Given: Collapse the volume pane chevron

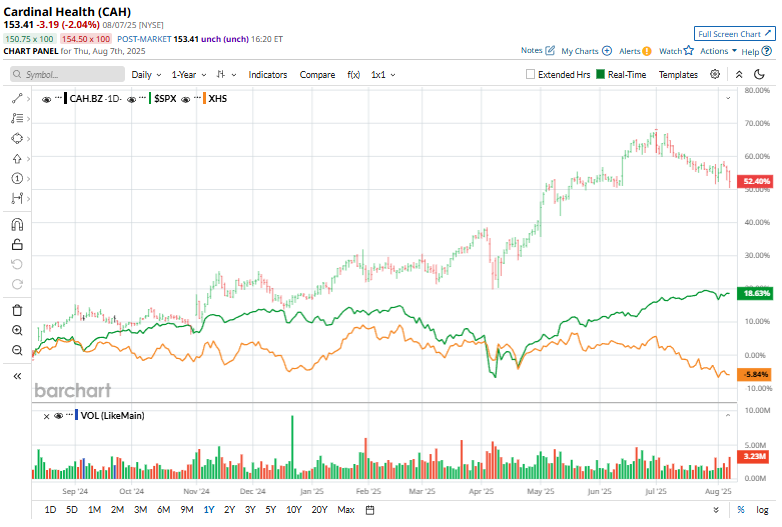Looking at the screenshot, I should pos(728,415).
